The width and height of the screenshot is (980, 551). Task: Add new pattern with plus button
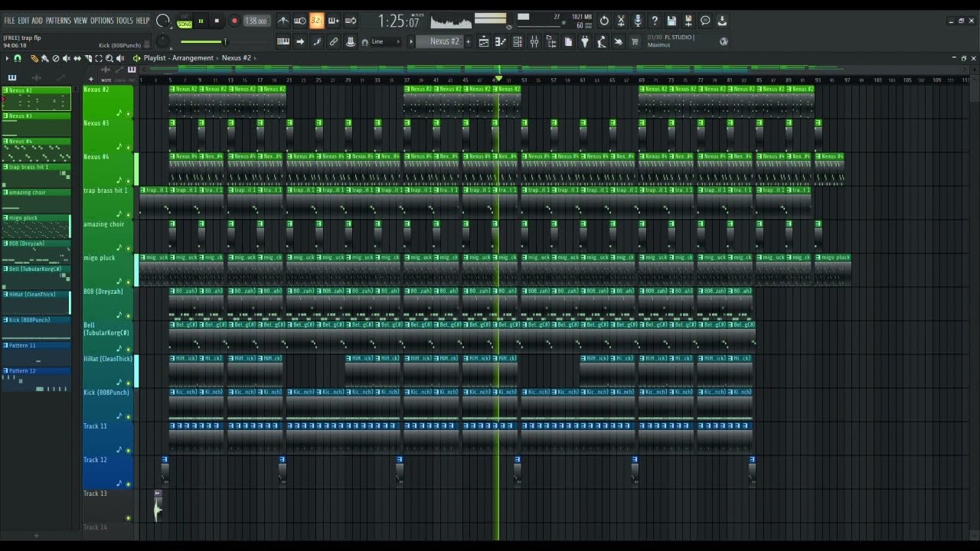(x=469, y=41)
